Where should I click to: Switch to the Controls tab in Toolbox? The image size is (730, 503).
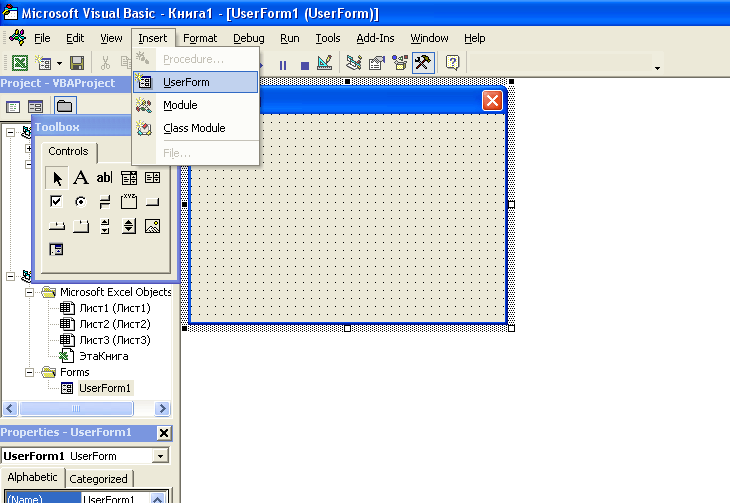point(68,151)
